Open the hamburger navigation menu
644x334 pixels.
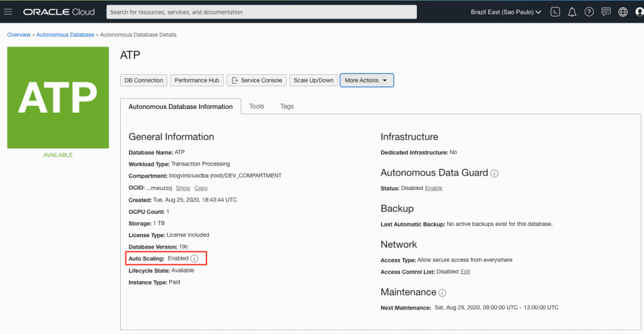click(x=8, y=12)
